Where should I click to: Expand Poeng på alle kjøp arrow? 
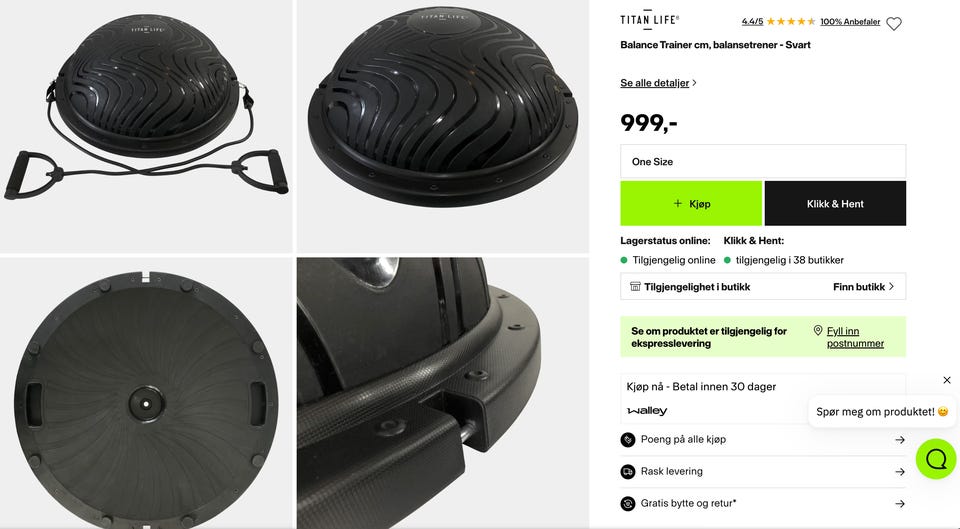[x=899, y=440]
